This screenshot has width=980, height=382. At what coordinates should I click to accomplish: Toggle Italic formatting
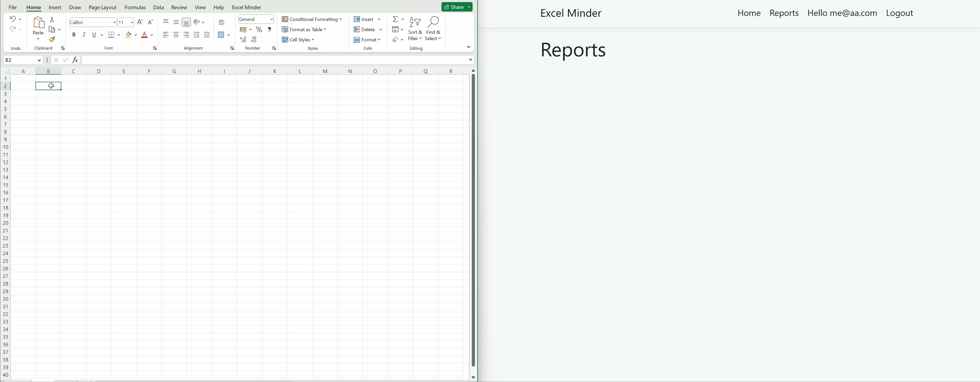[84, 35]
